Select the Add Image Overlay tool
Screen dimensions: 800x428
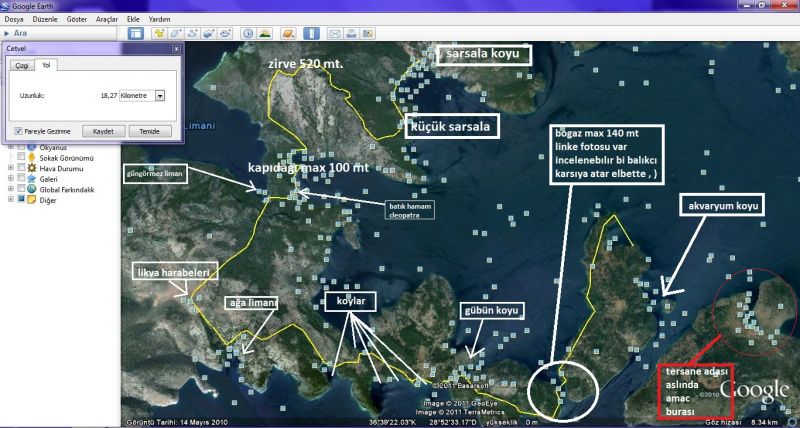pos(209,34)
